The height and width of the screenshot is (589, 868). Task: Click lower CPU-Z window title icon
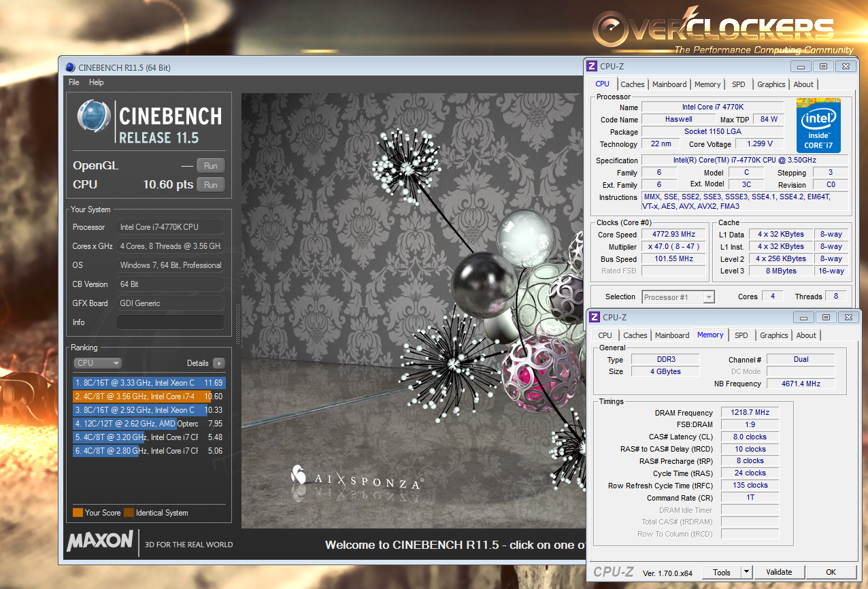tap(594, 317)
